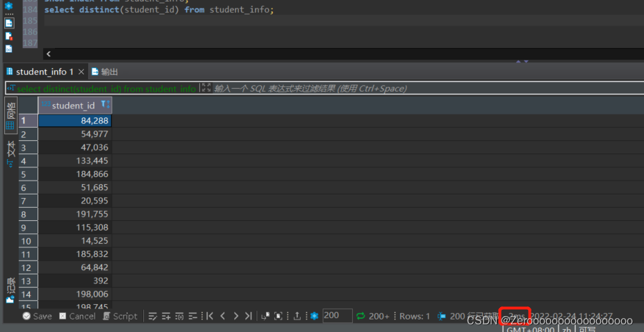Click the Save button in results toolbar
The width and height of the screenshot is (644, 332).
[x=37, y=316]
